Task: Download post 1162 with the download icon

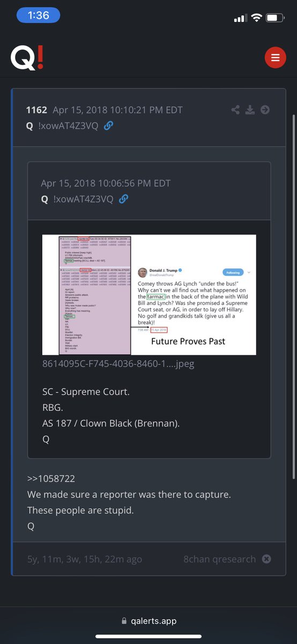Action: click(x=250, y=110)
